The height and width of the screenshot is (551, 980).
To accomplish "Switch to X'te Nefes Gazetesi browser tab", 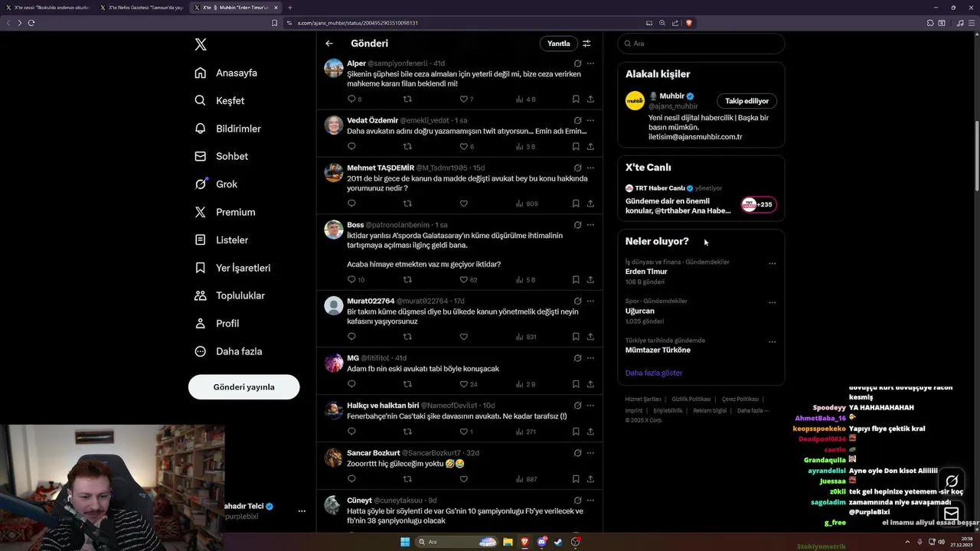I will [141, 7].
